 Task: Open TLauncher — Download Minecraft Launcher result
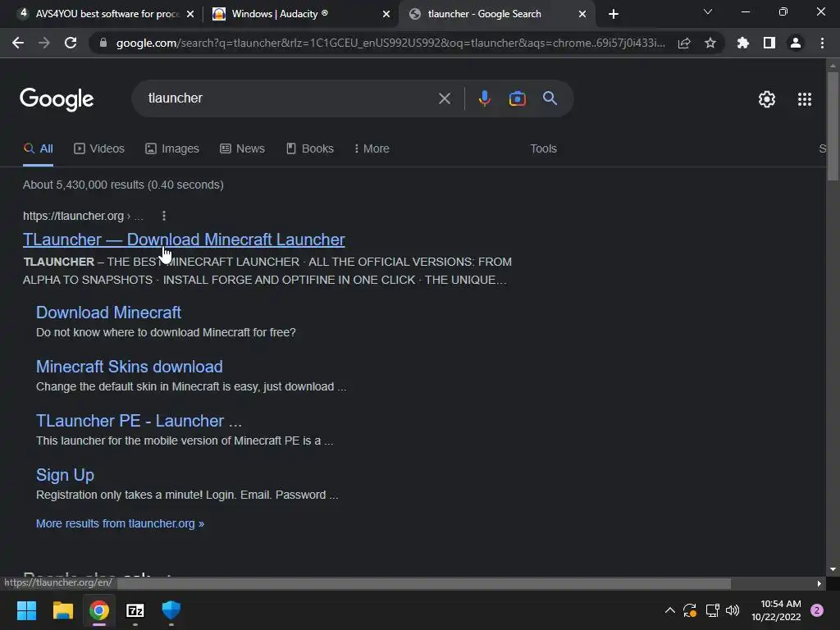[x=184, y=240]
